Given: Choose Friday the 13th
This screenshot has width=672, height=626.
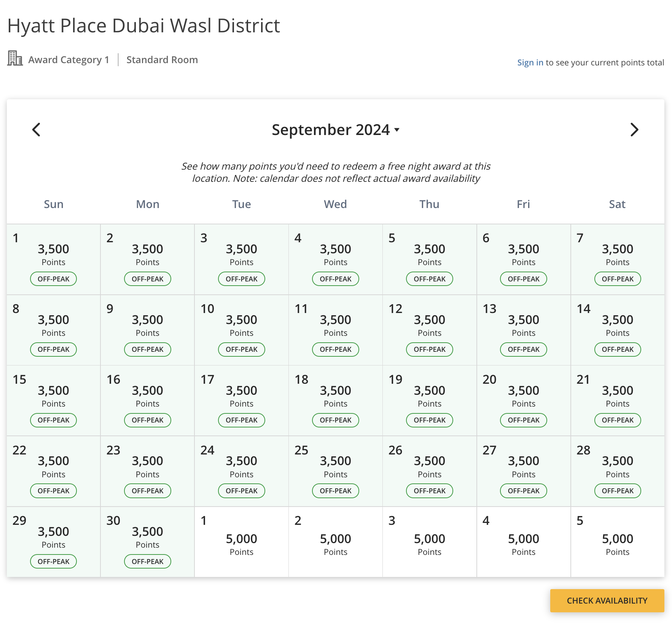Looking at the screenshot, I should pyautogui.click(x=524, y=330).
